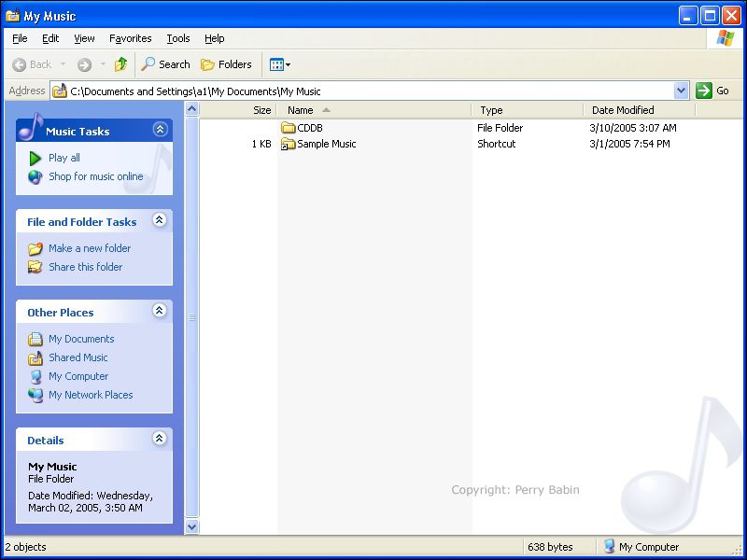
Task: Open the File menu
Action: (x=20, y=38)
